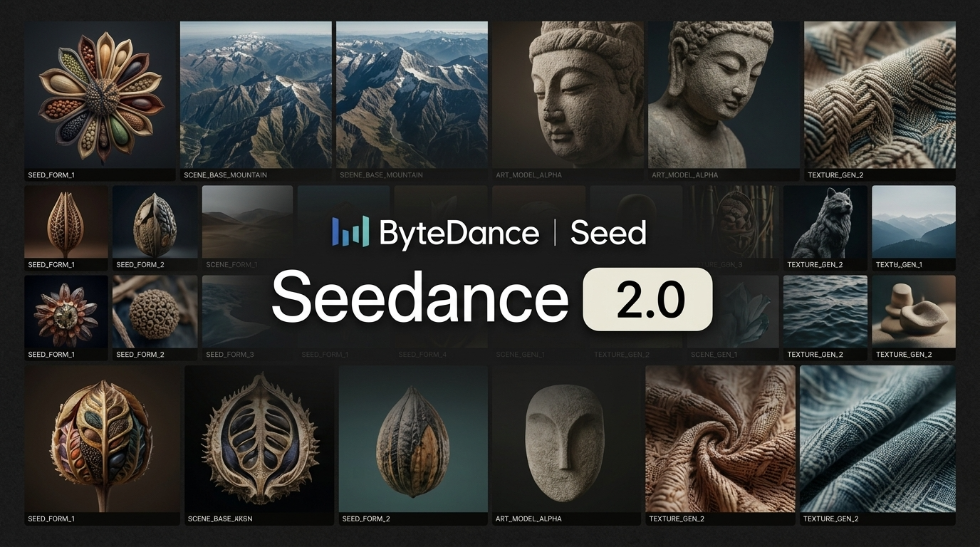
Task: Select the colorful leaf-patterned seed on stem
Action: pos(103,439)
